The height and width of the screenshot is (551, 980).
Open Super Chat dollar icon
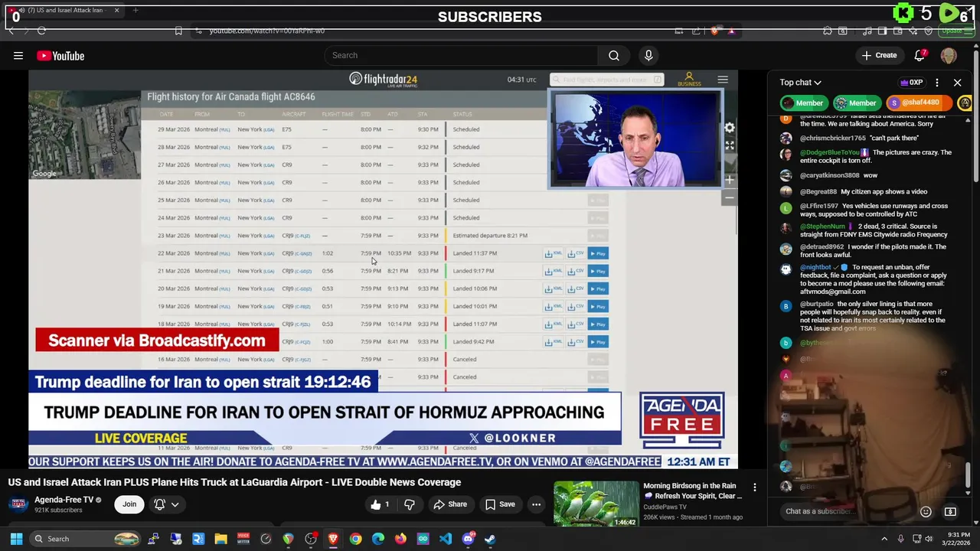click(x=950, y=511)
